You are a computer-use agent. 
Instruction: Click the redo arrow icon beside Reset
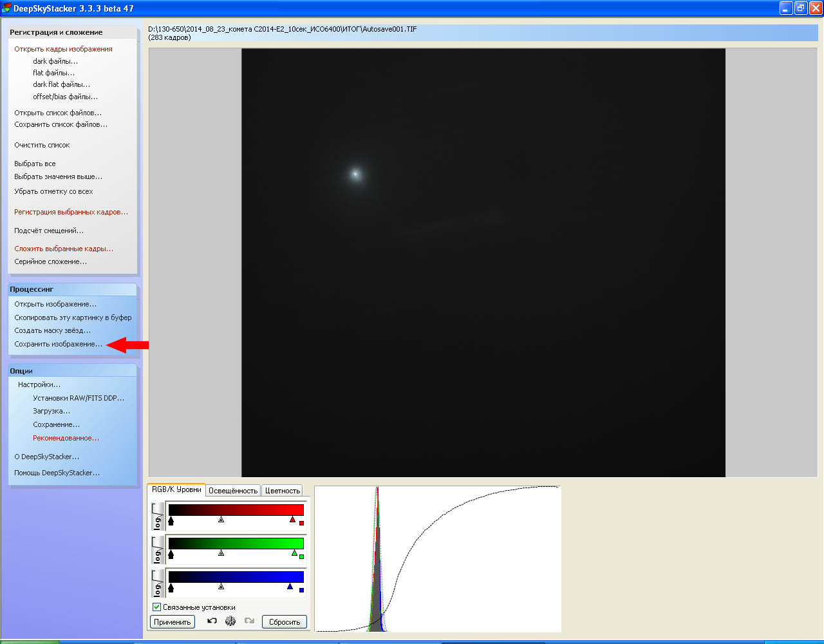pos(249,621)
